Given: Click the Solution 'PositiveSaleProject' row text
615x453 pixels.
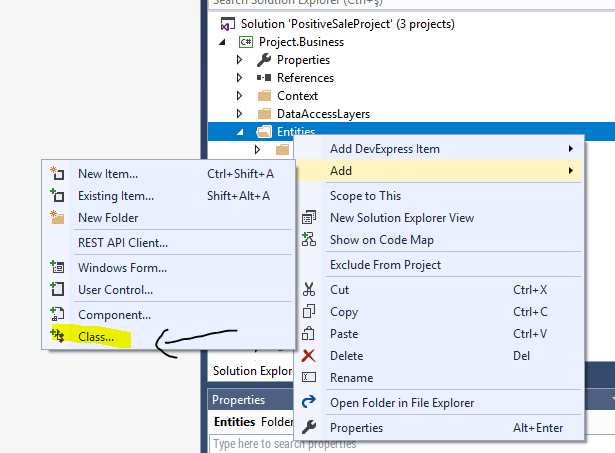Looking at the screenshot, I should pos(348,24).
